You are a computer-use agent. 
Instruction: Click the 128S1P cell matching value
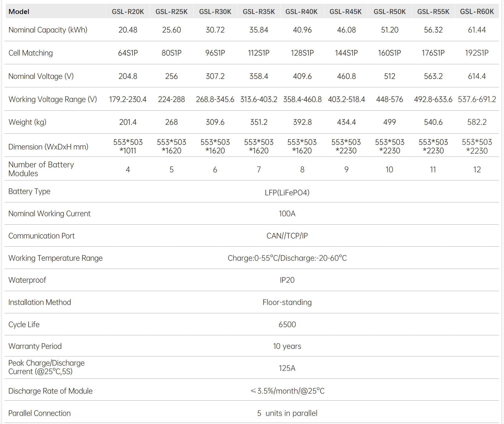point(302,53)
